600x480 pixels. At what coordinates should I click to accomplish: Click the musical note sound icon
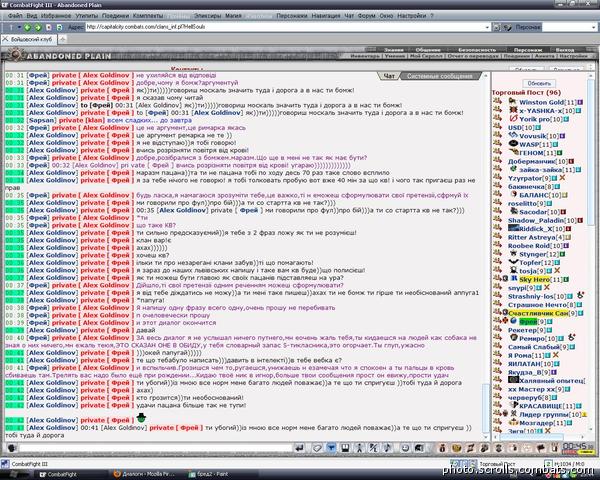387,447
